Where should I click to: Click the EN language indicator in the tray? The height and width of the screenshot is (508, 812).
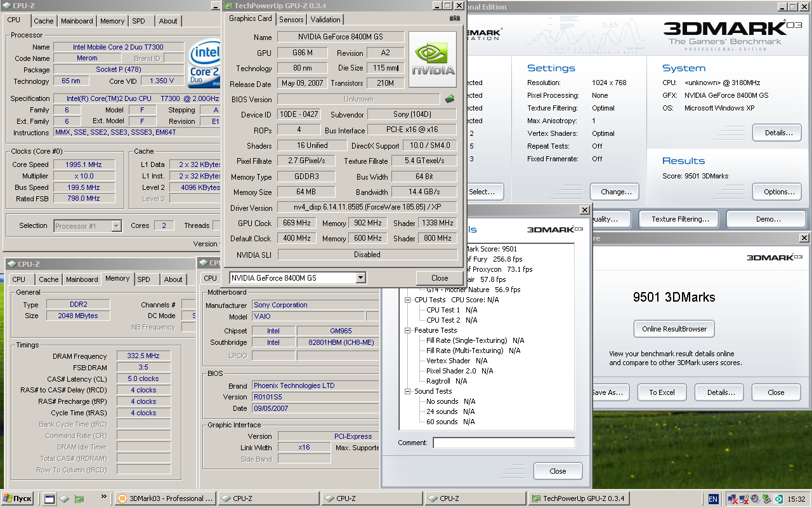713,499
